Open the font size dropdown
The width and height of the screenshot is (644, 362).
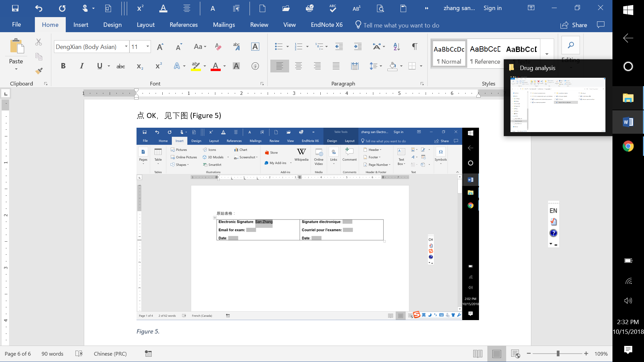click(148, 47)
